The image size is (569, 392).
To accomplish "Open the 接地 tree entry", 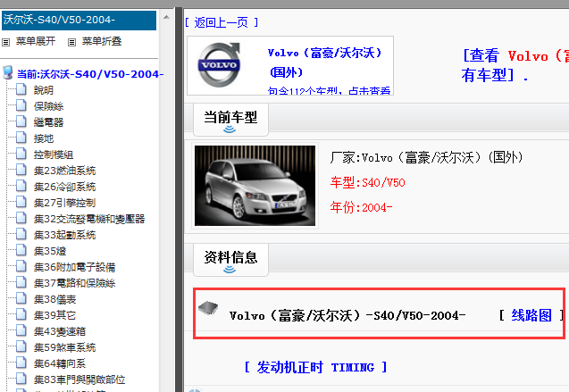I will tap(44, 138).
